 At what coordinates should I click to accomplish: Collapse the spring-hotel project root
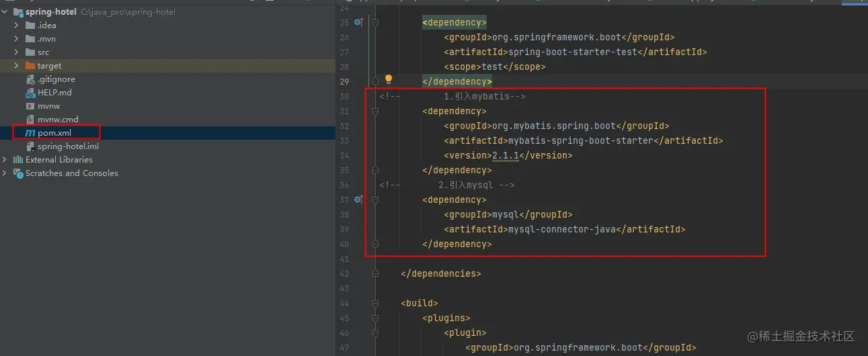[x=5, y=12]
